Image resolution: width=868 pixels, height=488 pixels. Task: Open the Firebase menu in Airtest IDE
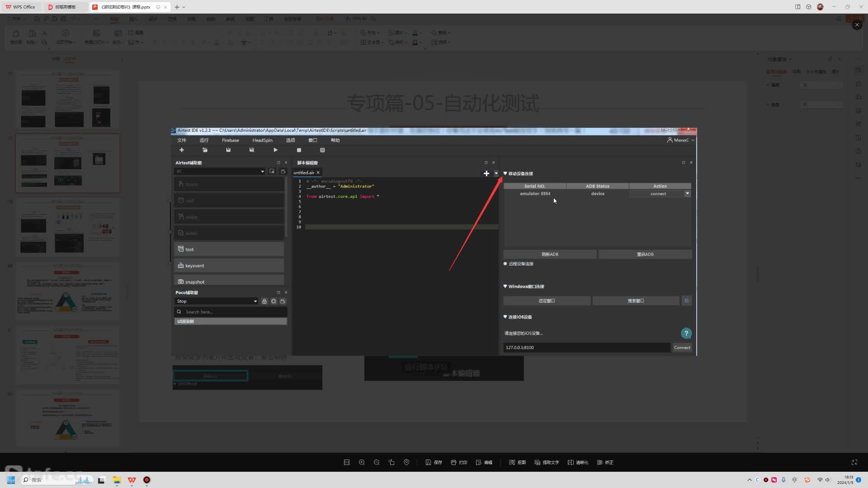coord(231,140)
